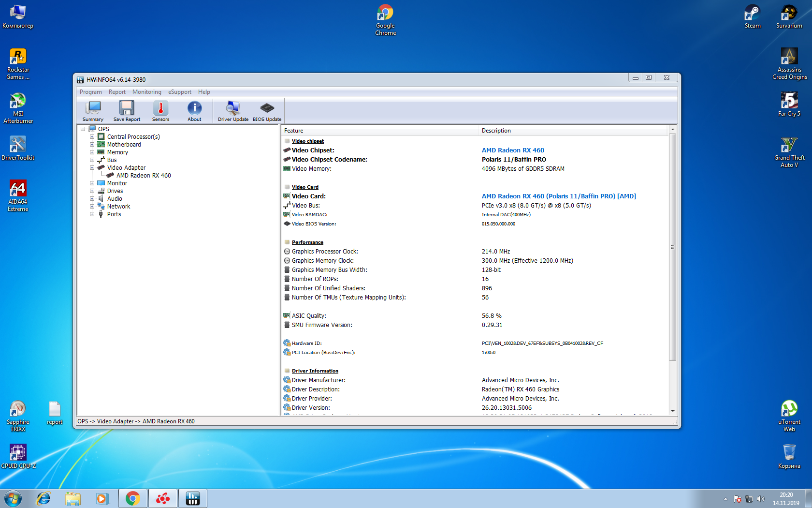
Task: Open Rockstar Games launcher shortcut
Action: pos(18,64)
